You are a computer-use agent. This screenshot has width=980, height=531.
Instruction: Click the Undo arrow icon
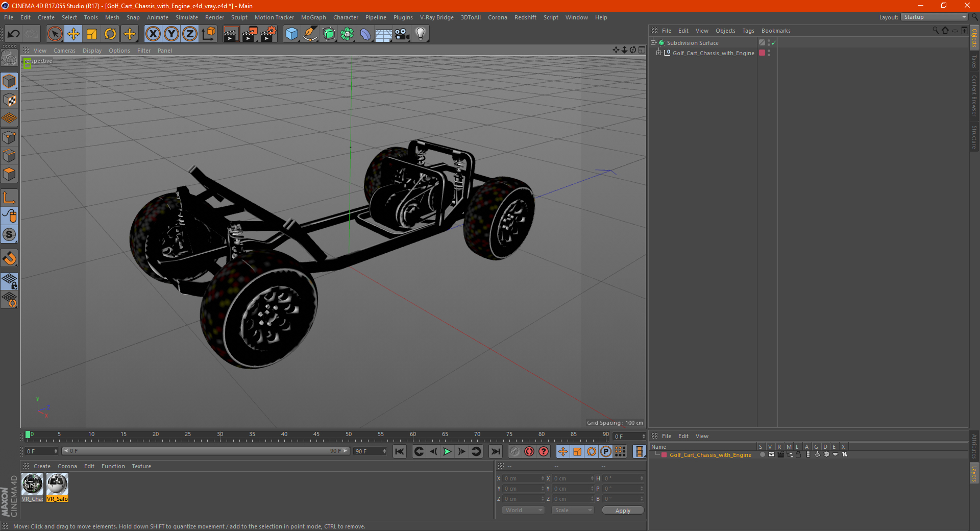(14, 34)
